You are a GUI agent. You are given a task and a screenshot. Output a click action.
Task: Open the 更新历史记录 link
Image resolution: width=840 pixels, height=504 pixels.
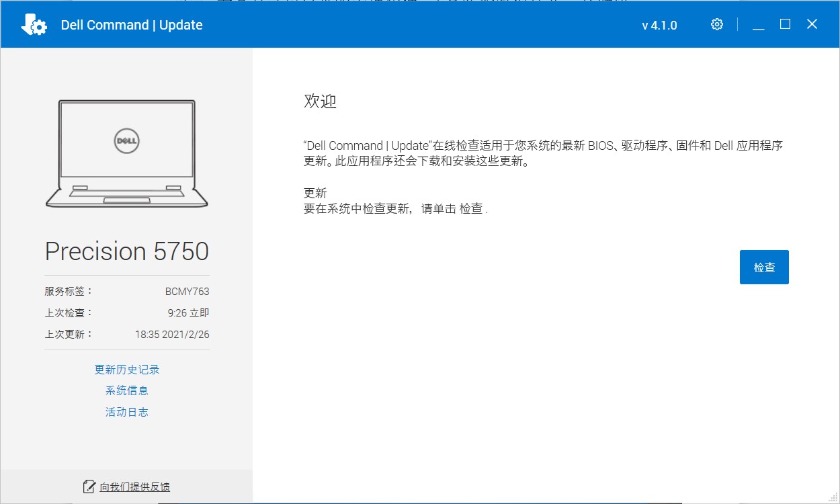coord(127,370)
